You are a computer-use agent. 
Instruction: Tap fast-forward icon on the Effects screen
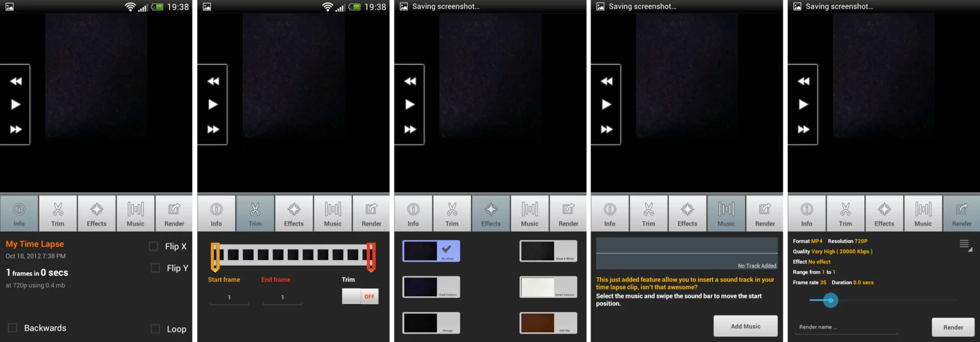pos(410,129)
